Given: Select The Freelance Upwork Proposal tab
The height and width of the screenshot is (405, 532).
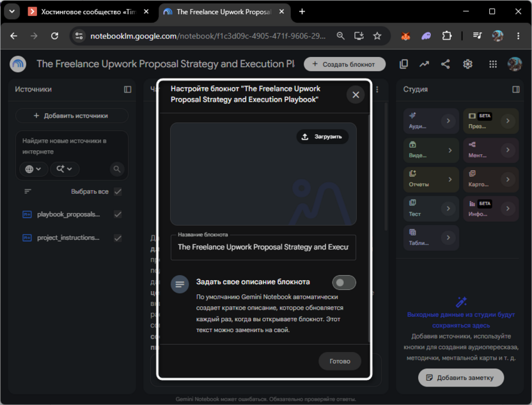Looking at the screenshot, I should pos(224,12).
